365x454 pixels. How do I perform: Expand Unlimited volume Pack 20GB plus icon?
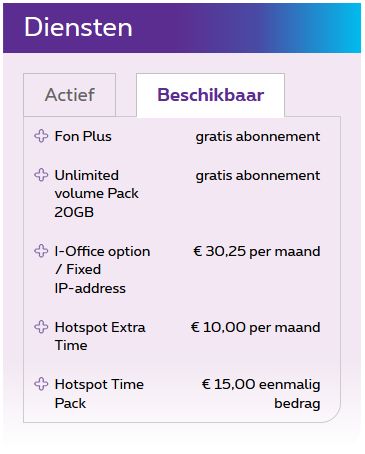point(41,175)
